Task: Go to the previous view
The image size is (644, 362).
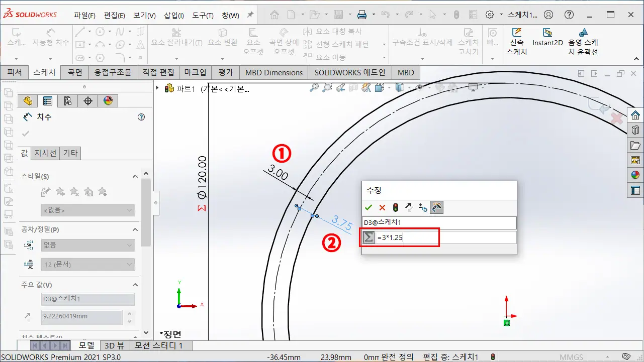Action: pyautogui.click(x=340, y=88)
